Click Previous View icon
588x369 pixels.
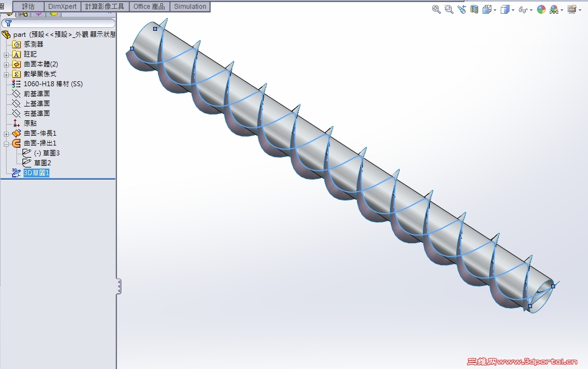click(x=462, y=9)
